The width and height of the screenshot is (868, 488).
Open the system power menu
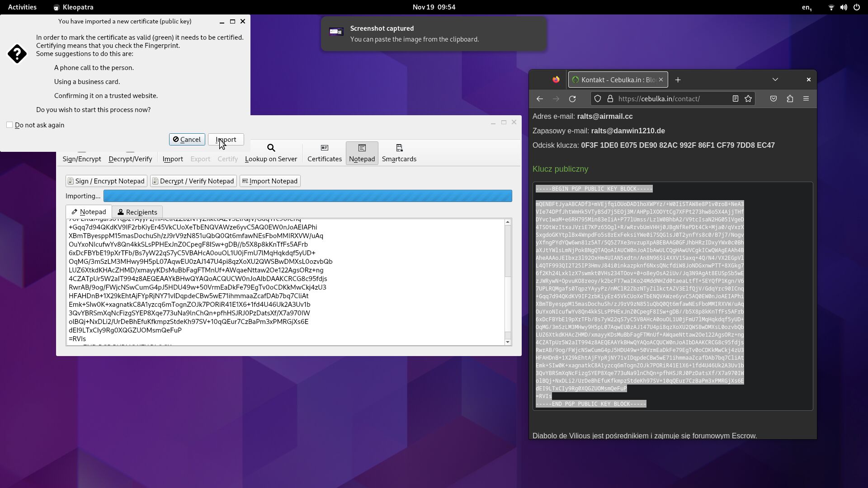point(856,7)
